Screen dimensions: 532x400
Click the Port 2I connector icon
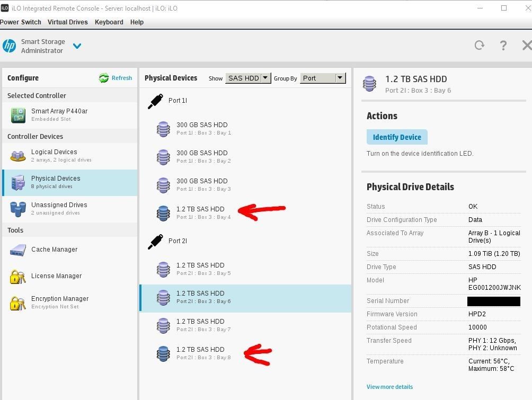[155, 242]
